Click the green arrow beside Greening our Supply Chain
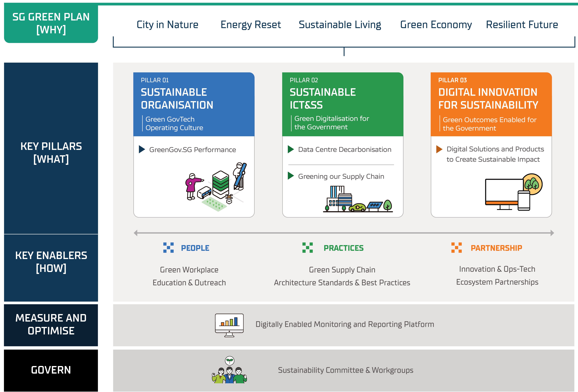This screenshot has width=578, height=392. click(x=291, y=176)
